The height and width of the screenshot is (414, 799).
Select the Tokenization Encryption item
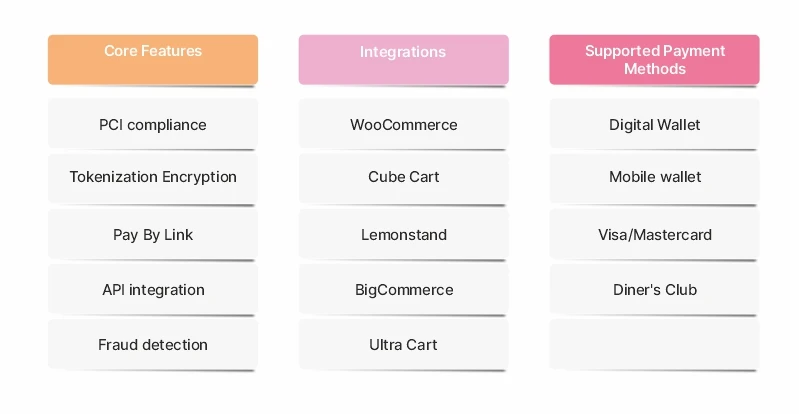[153, 177]
